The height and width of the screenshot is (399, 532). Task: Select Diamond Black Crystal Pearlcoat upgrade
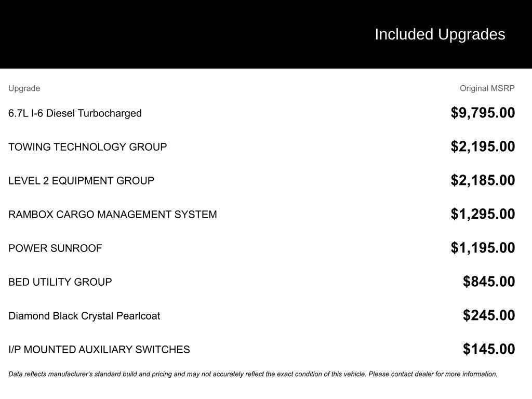pyautogui.click(x=84, y=316)
